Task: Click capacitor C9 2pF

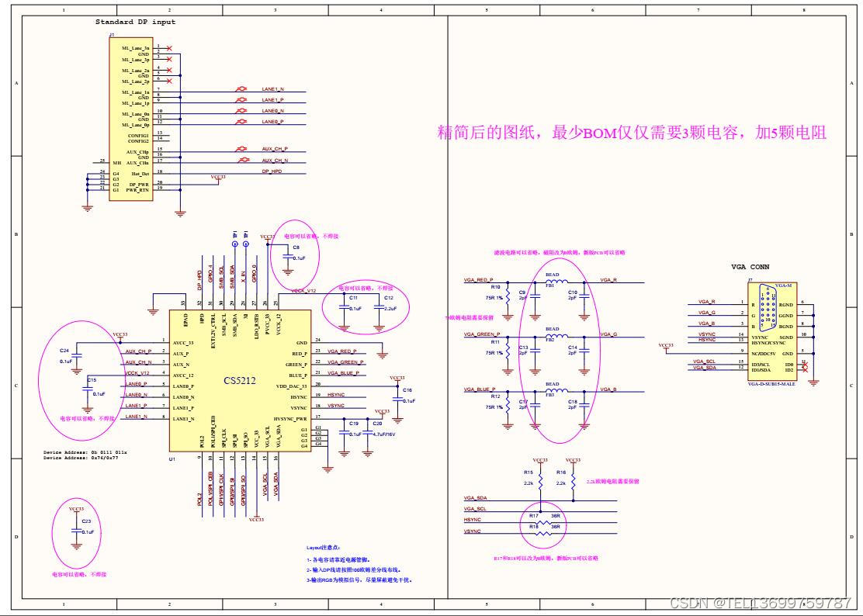Action: click(535, 296)
